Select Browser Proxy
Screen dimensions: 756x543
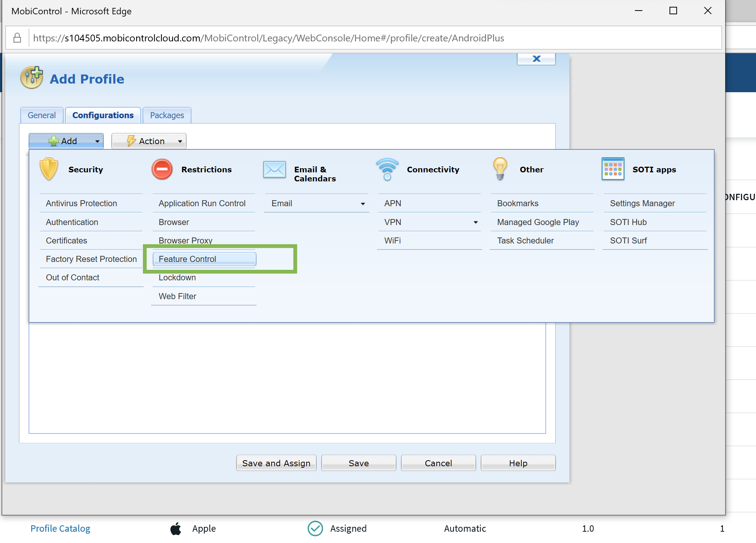coord(204,240)
